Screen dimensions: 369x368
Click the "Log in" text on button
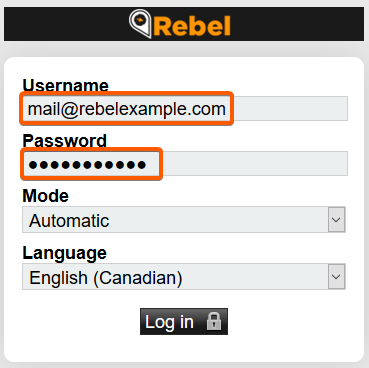tap(169, 322)
